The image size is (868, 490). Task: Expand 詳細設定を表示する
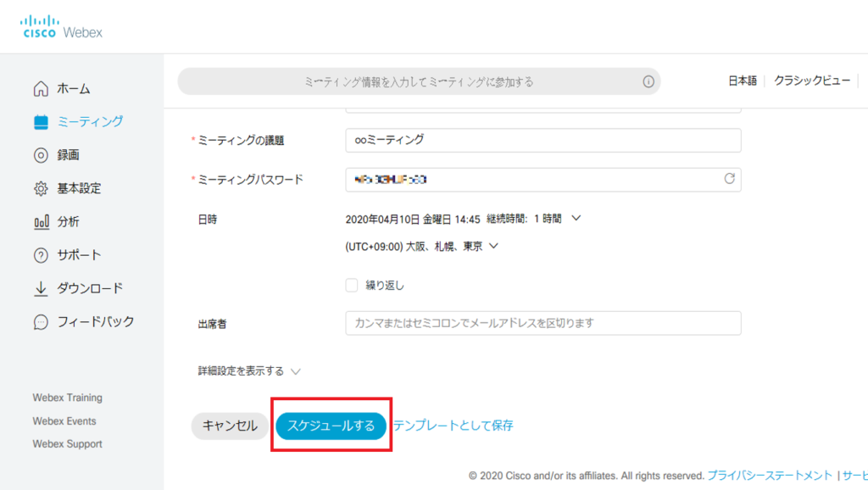click(249, 371)
